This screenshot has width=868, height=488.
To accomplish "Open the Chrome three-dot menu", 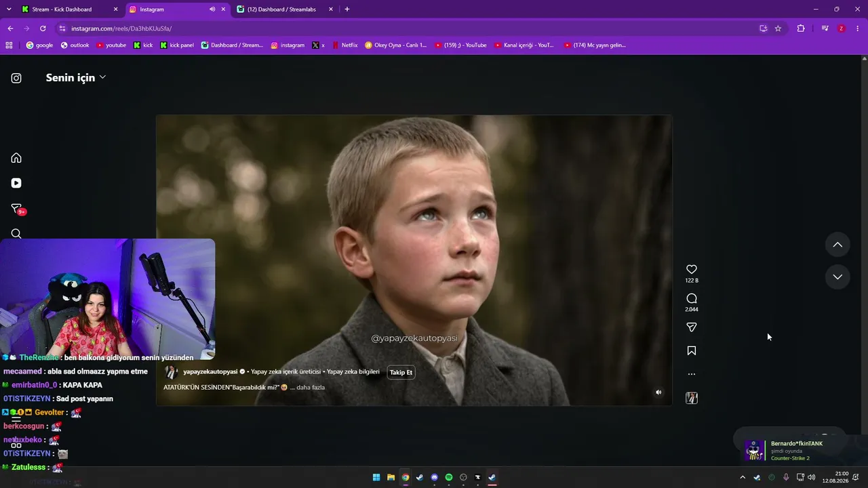I will pos(858,28).
